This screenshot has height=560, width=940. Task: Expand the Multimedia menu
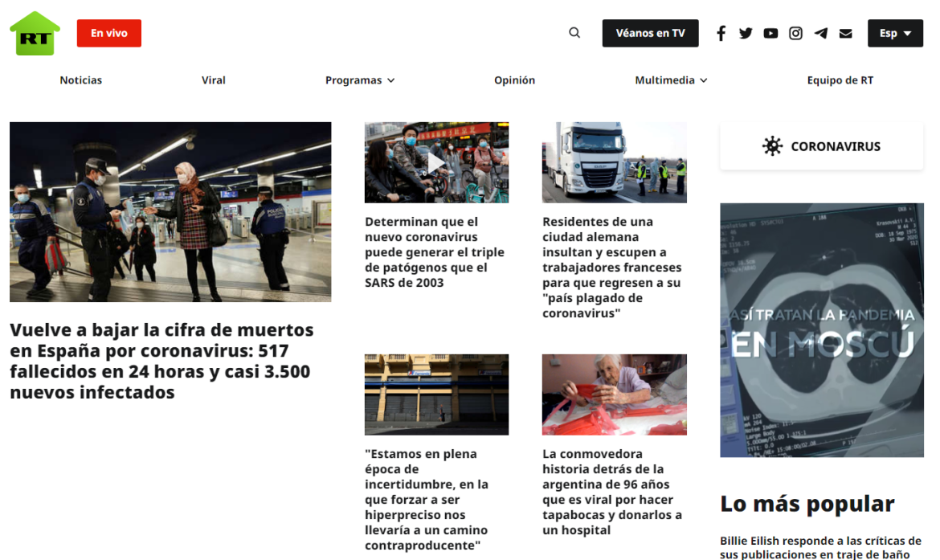point(671,80)
